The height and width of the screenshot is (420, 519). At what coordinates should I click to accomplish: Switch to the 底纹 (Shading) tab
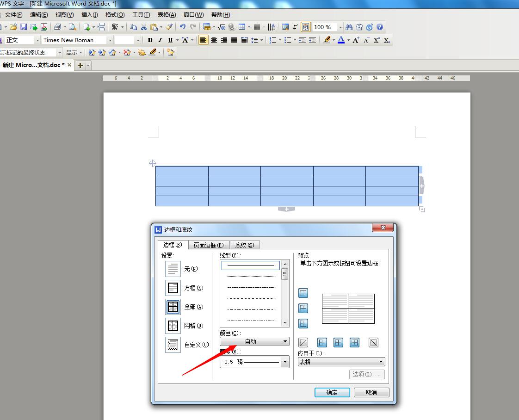[x=244, y=245]
